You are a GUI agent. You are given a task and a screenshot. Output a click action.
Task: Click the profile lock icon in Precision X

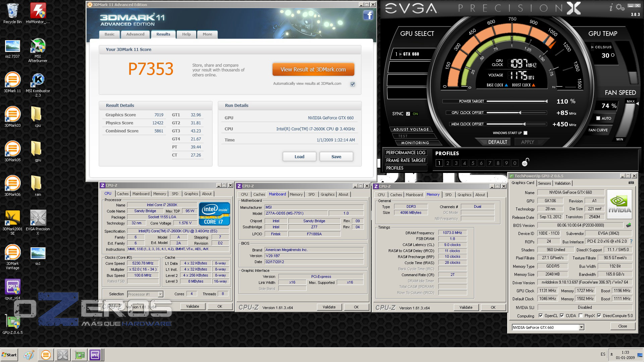525,163
